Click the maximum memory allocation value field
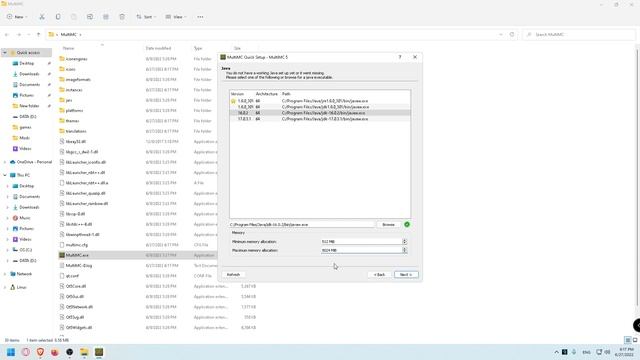Viewport: 640px width, 360px height. (362, 250)
